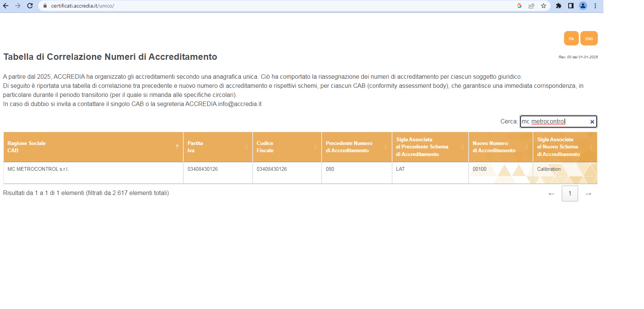Clear the Cerca search field with X
The height and width of the screenshot is (309, 644).
pos(592,122)
